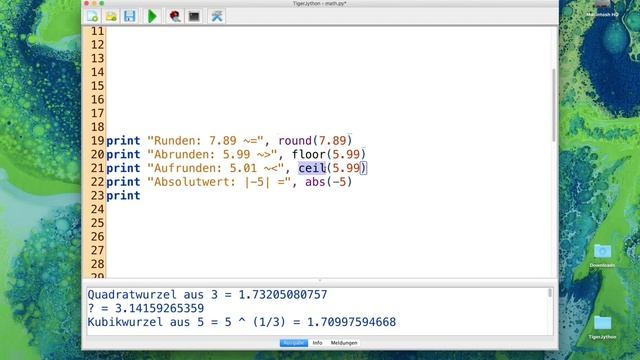Click the output panel scrollbar
Viewport: 640px width, 360px height.
click(x=550, y=293)
